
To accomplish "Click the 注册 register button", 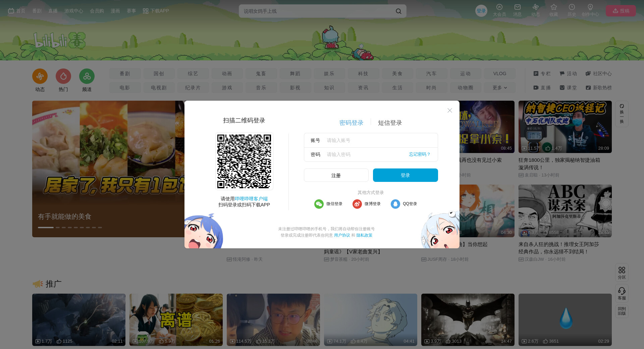I will (x=336, y=175).
